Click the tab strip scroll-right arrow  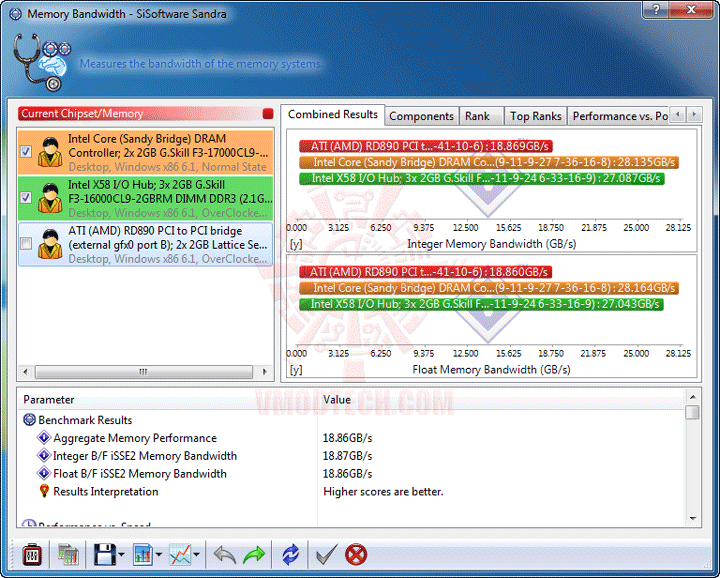click(694, 114)
